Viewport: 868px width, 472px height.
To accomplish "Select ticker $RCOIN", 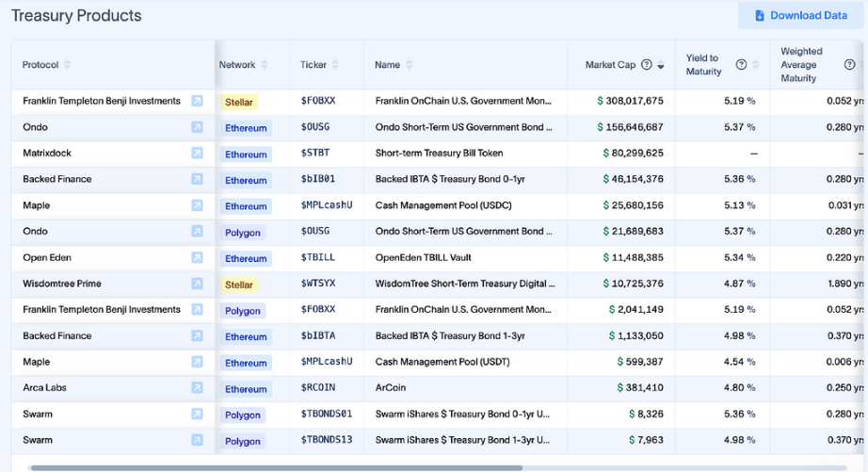I will (x=318, y=388).
